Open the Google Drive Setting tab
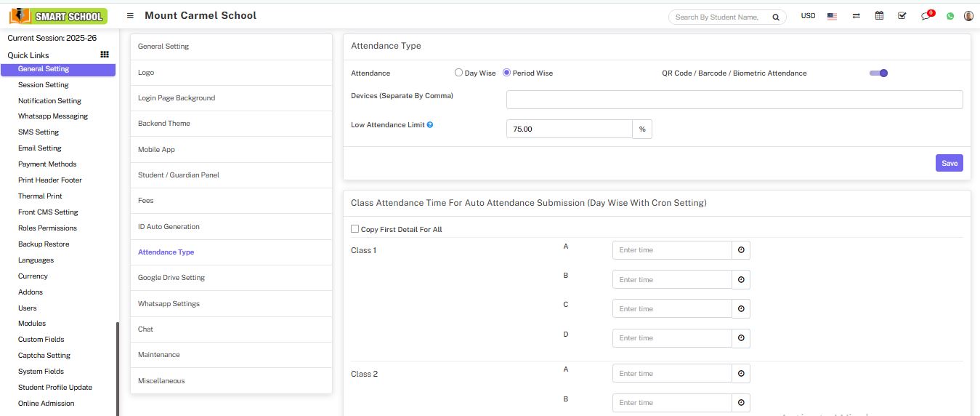Image resolution: width=980 pixels, height=416 pixels. (x=171, y=278)
